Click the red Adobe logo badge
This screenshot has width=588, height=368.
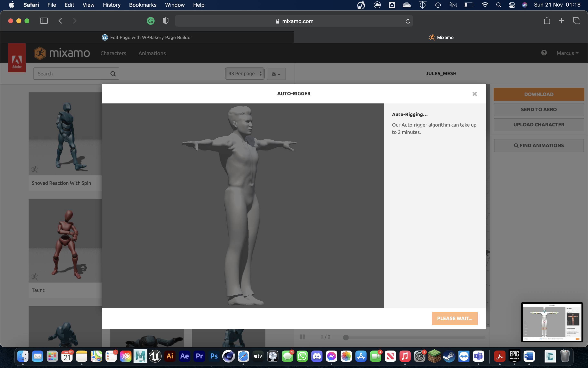(17, 58)
